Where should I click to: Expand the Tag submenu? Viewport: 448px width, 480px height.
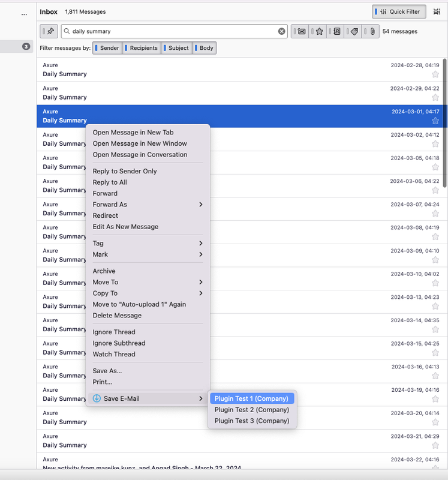tap(148, 244)
